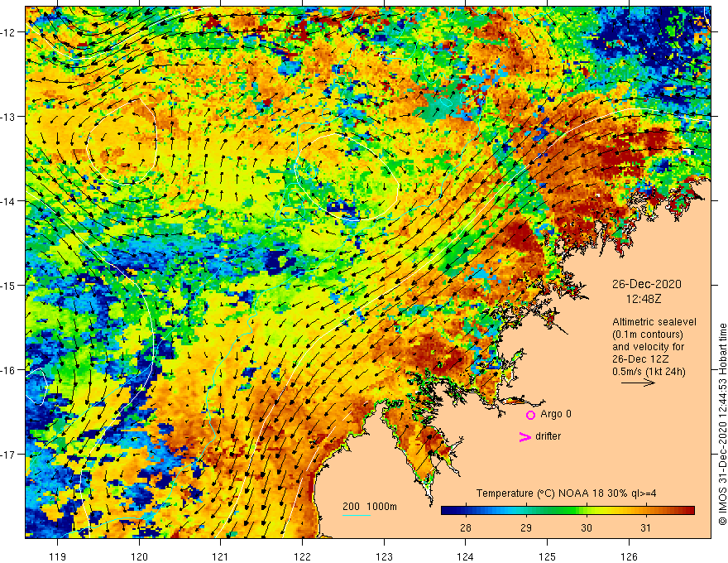Click the temperature color bar
Viewport: 728px width, 563px height.
click(x=568, y=511)
